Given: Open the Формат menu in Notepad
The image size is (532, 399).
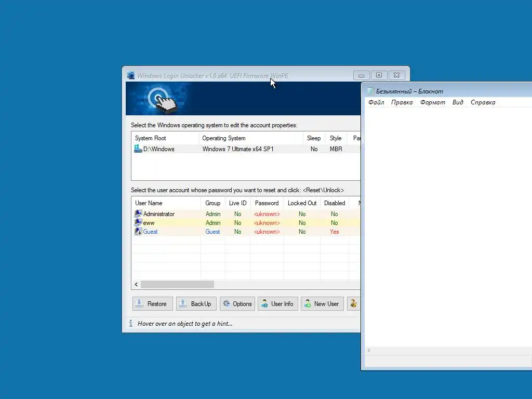Looking at the screenshot, I should (433, 102).
